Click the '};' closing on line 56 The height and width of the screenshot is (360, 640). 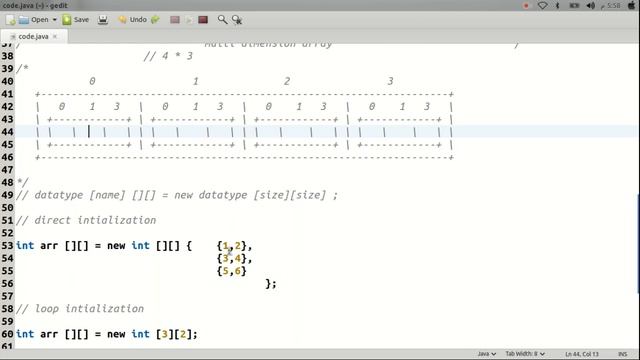[271, 284]
